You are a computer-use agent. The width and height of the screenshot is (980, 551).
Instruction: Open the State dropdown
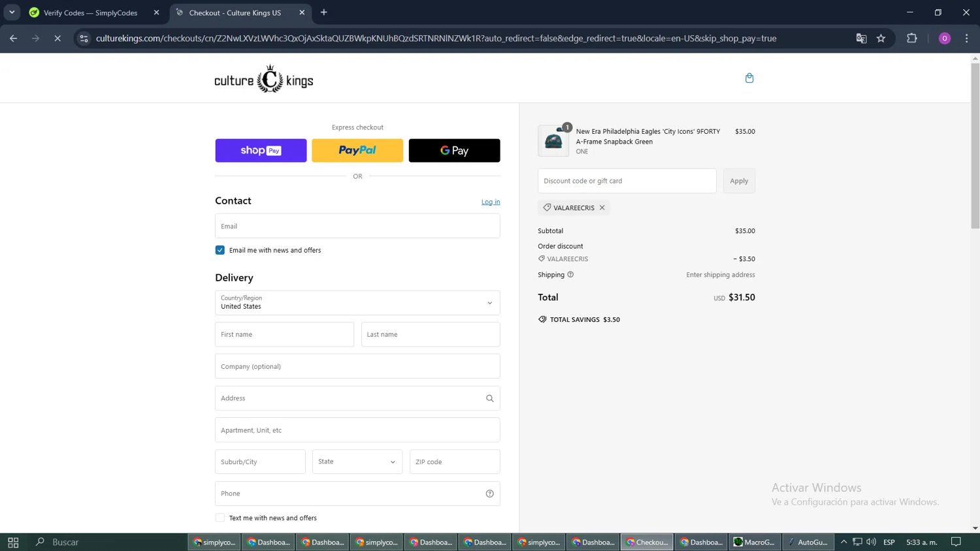click(357, 462)
